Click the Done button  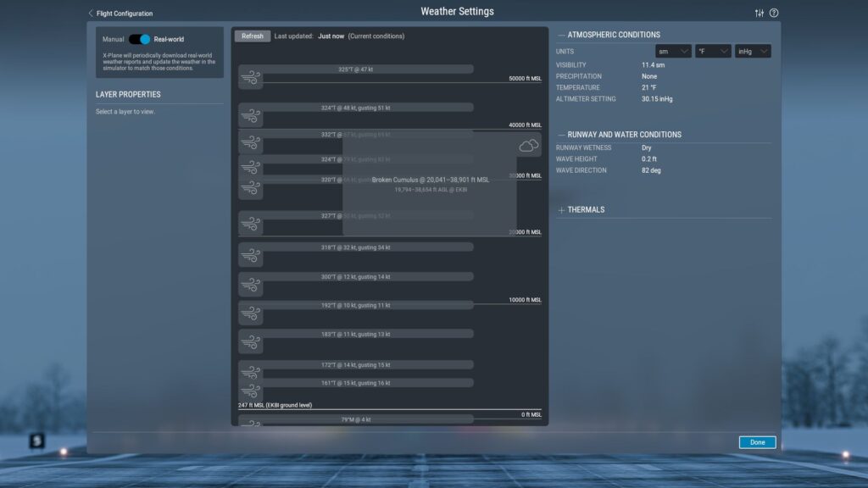pos(757,442)
